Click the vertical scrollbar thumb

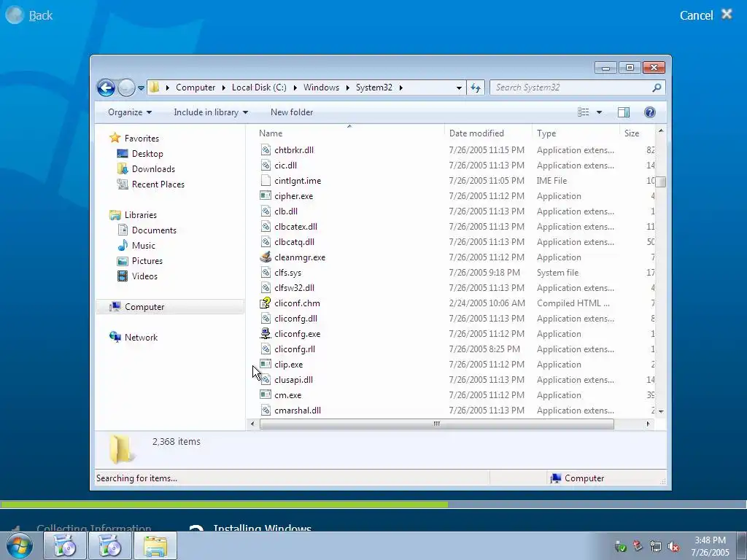point(661,182)
